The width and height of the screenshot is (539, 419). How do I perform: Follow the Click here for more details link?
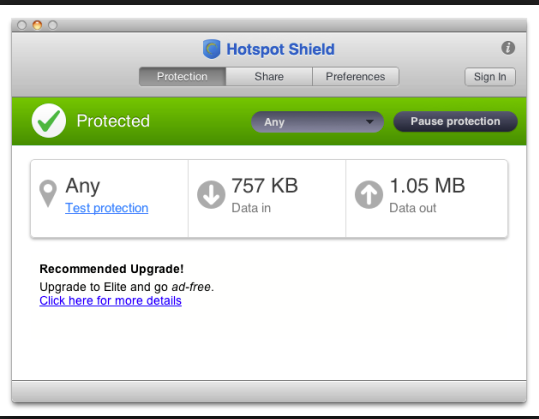[110, 301]
